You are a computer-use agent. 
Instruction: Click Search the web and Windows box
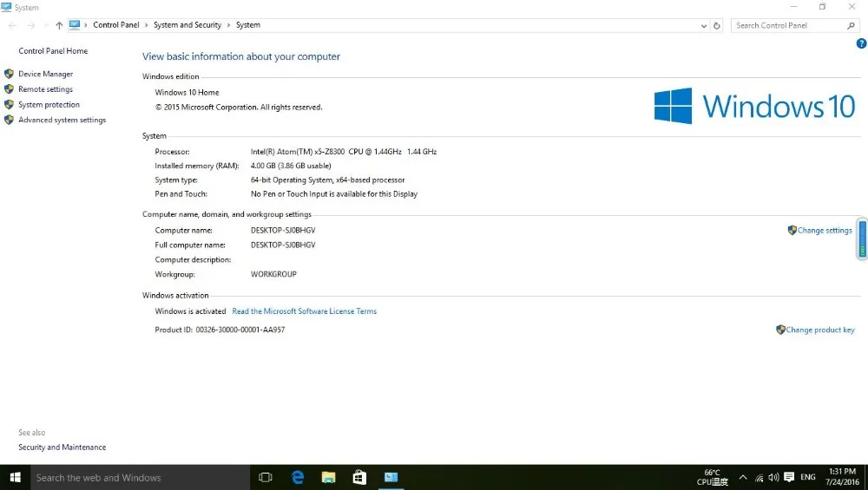coord(140,477)
